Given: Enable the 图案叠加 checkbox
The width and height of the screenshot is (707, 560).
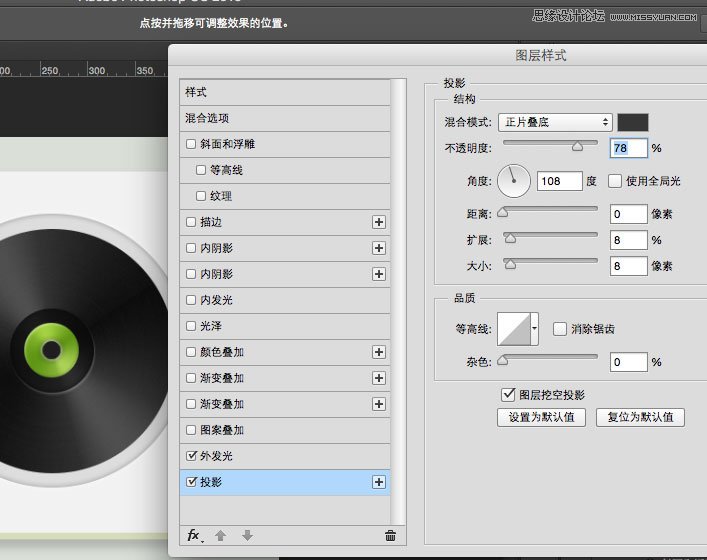Looking at the screenshot, I should pos(191,430).
